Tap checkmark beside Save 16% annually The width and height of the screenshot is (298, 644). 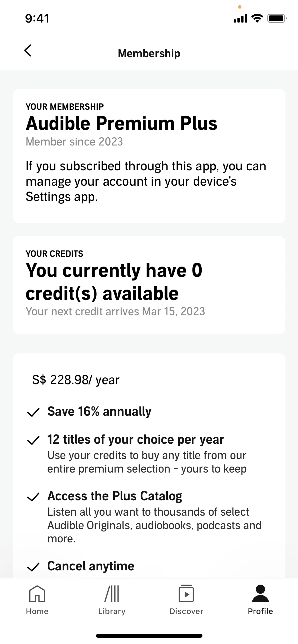33,412
